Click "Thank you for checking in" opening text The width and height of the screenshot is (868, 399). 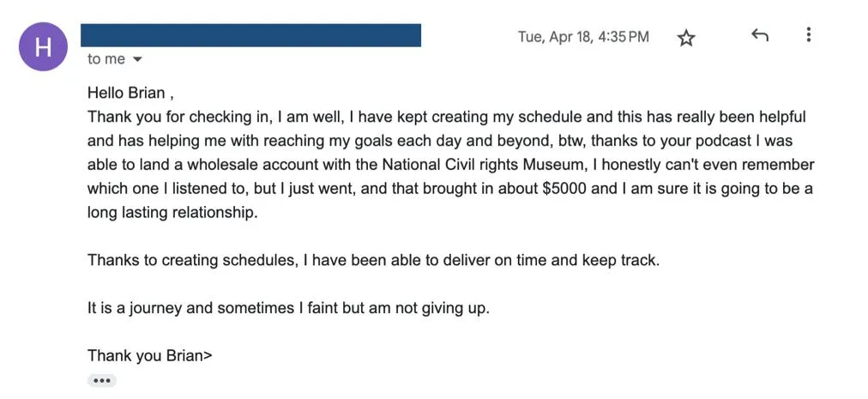click(171, 118)
